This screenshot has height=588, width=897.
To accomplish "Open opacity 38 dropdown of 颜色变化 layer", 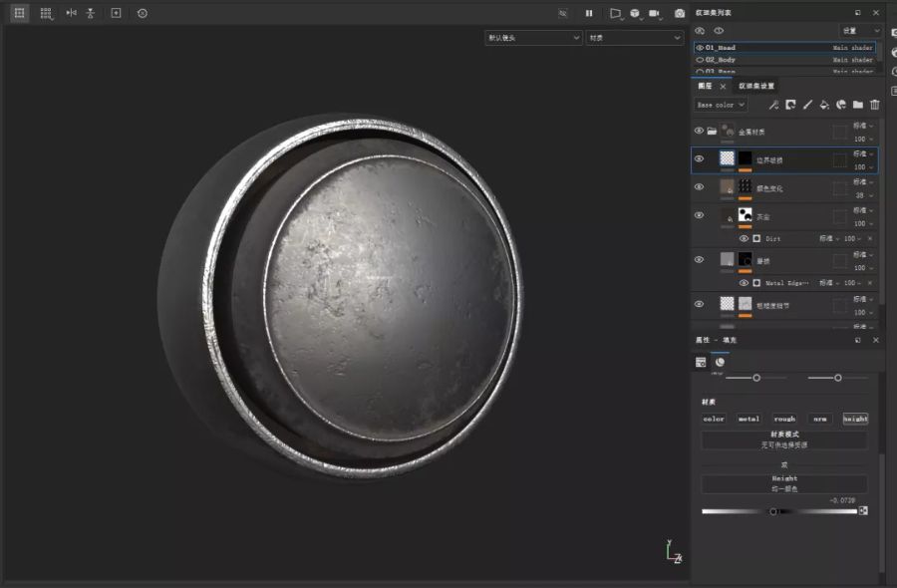I will 864,195.
